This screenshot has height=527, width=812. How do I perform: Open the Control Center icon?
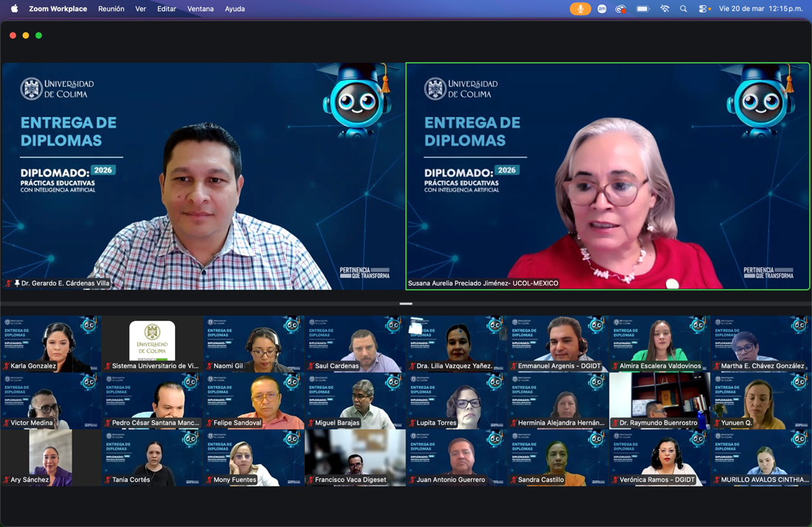703,9
